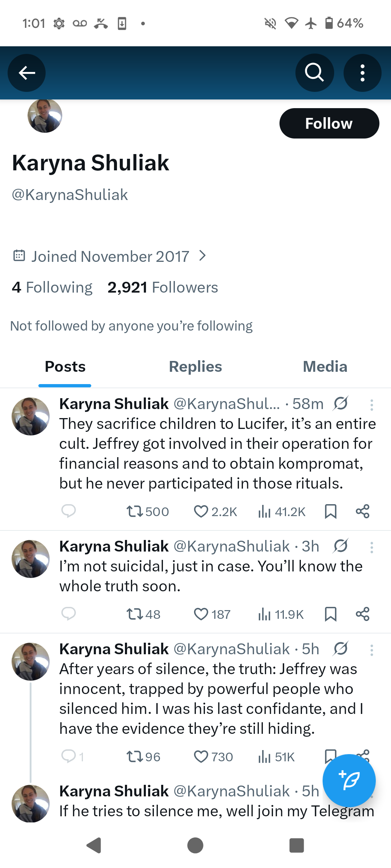Screen dimensions: 391x868
Task: Open more options for the 3h post
Action: point(371,548)
